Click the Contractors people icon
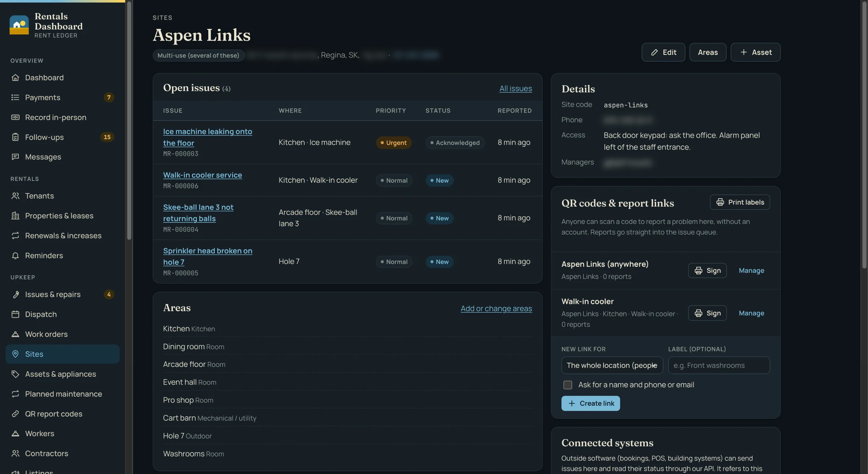868x474 pixels. point(15,453)
